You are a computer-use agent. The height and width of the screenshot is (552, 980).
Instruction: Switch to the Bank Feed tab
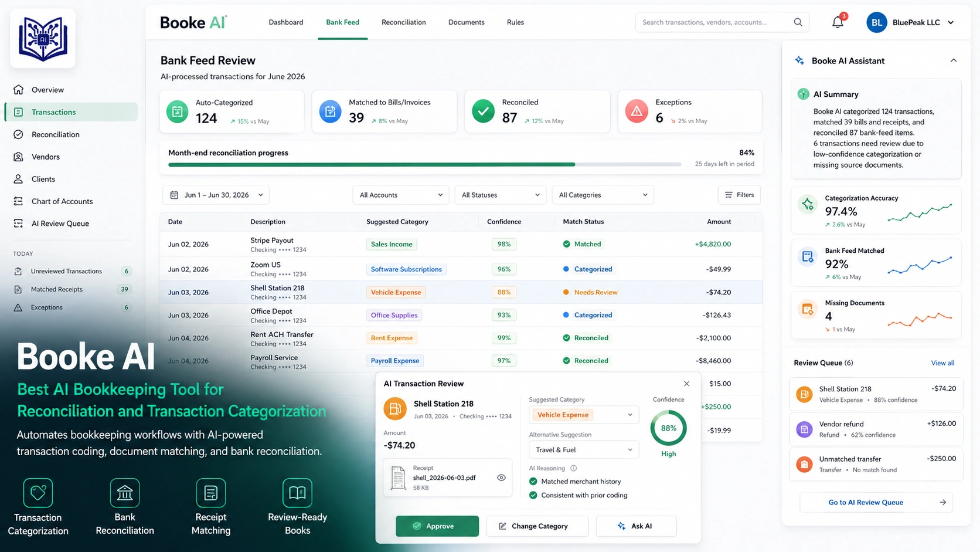click(343, 22)
